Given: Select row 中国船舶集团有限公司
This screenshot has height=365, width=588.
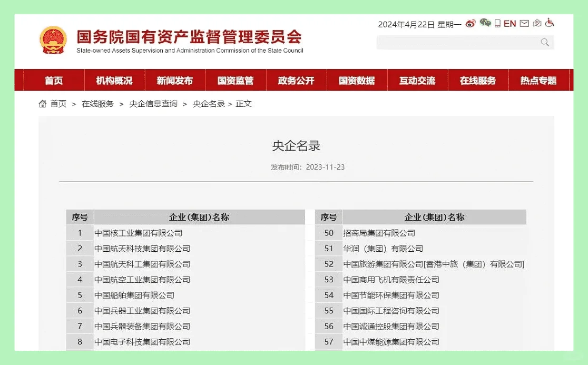Looking at the screenshot, I should tap(185, 295).
